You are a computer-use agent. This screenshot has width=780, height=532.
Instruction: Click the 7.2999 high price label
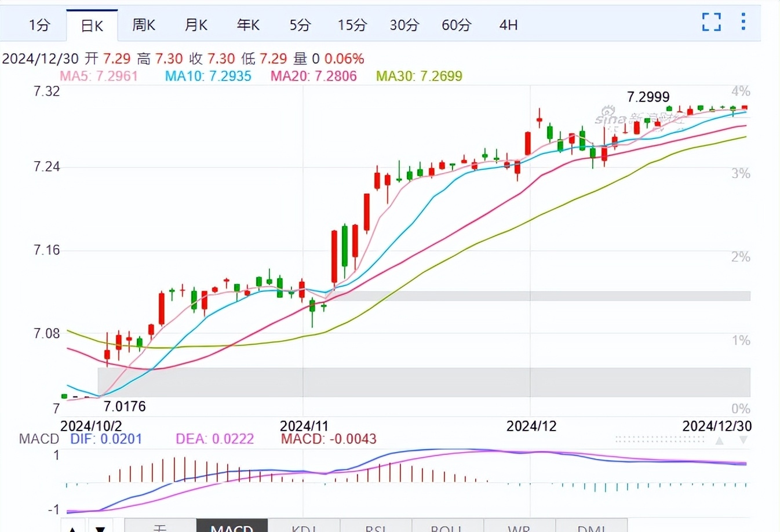coord(648,97)
